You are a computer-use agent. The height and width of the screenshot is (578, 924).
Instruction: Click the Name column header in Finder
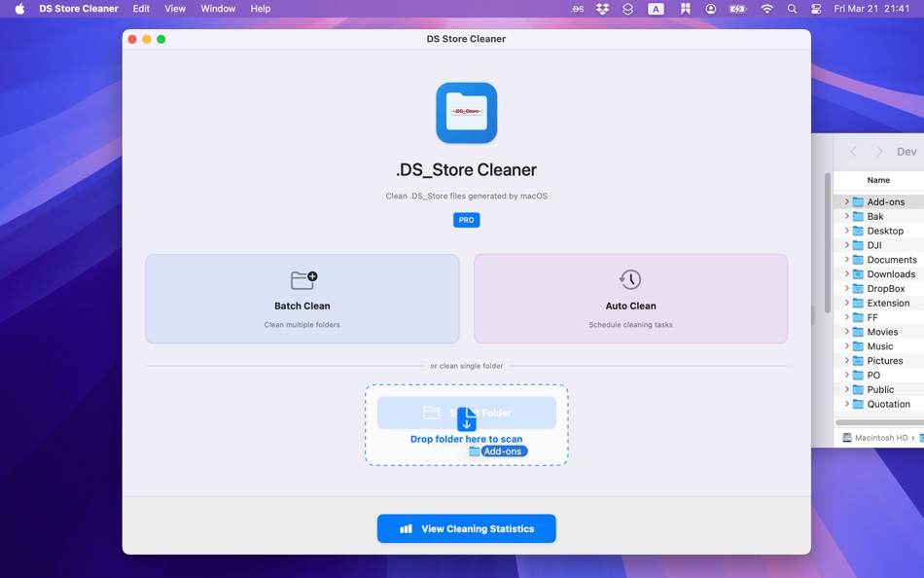pos(878,180)
